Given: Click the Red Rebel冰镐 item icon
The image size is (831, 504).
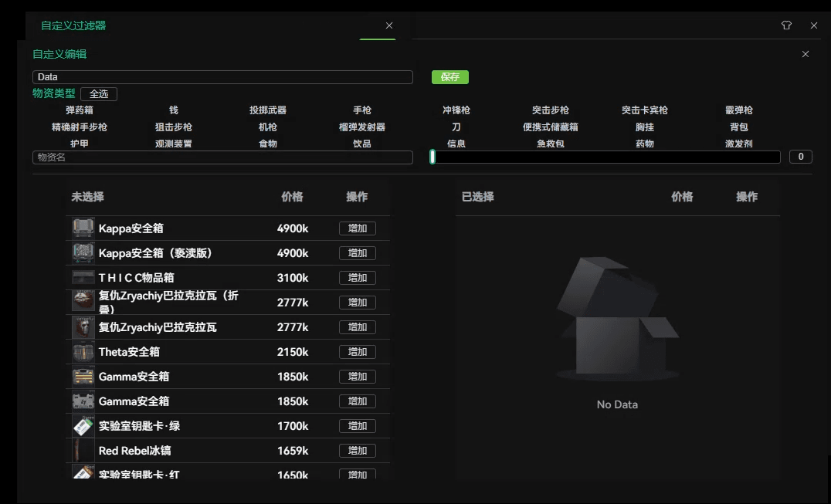Looking at the screenshot, I should coord(83,451).
